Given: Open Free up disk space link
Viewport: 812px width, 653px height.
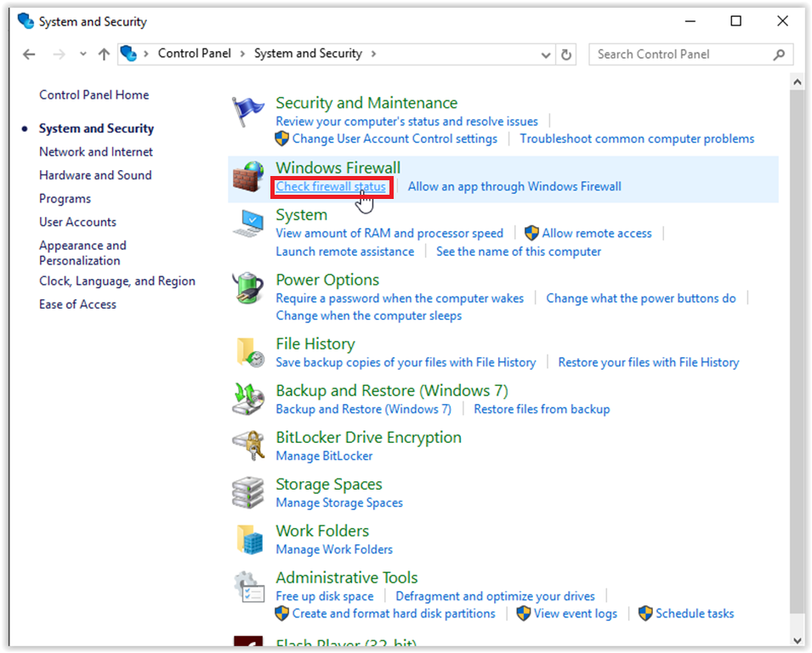Looking at the screenshot, I should click(x=324, y=596).
